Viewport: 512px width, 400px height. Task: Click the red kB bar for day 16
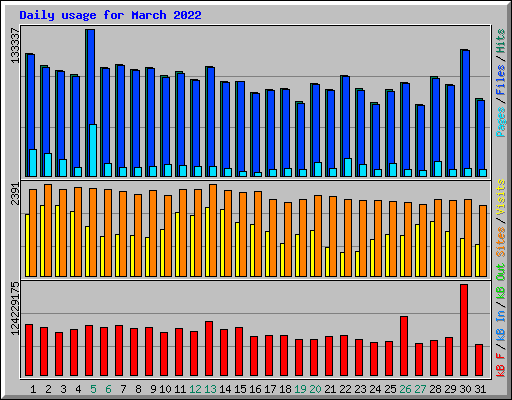pos(254,356)
